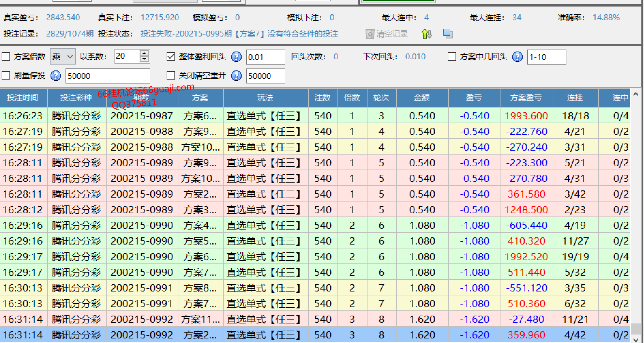Screen dimensions: 644x343
Task: Click the blue overlapping windows icon
Action: click(x=448, y=34)
